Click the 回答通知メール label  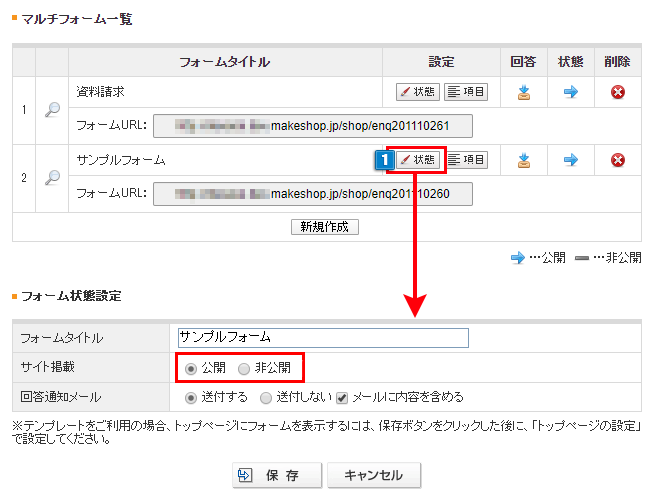tap(61, 397)
